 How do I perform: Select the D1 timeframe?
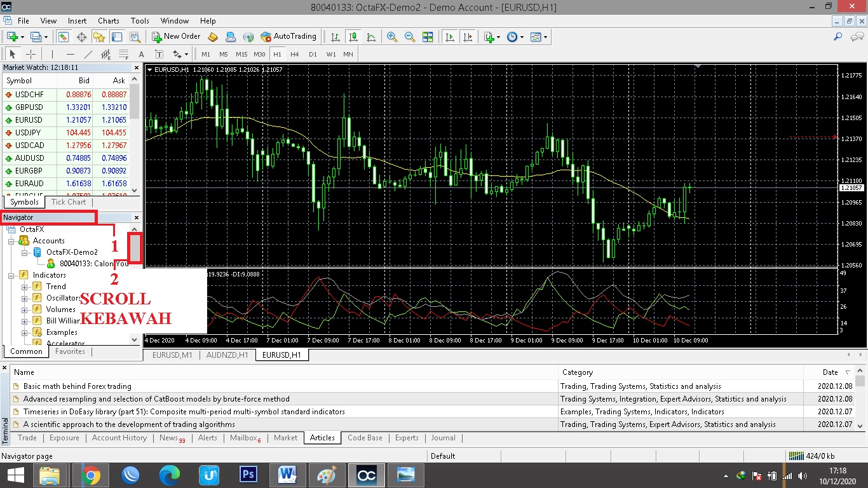(313, 54)
